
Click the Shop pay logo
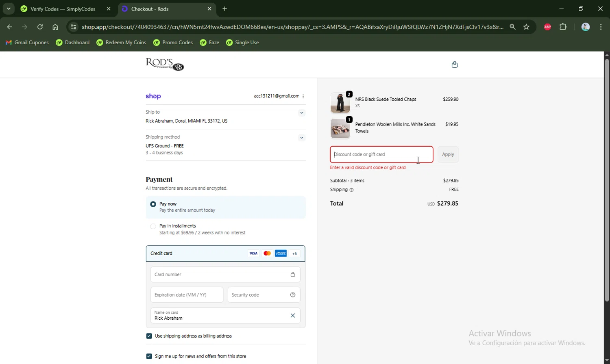(153, 96)
